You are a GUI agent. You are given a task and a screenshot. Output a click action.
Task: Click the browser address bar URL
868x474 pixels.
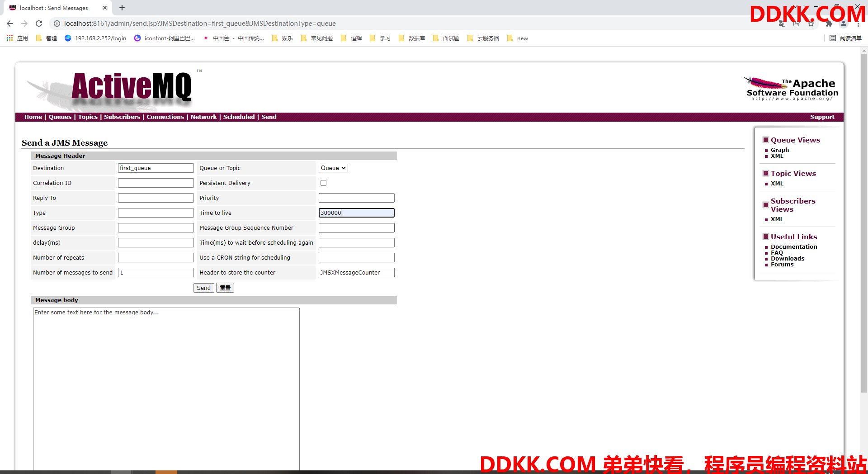tap(200, 24)
